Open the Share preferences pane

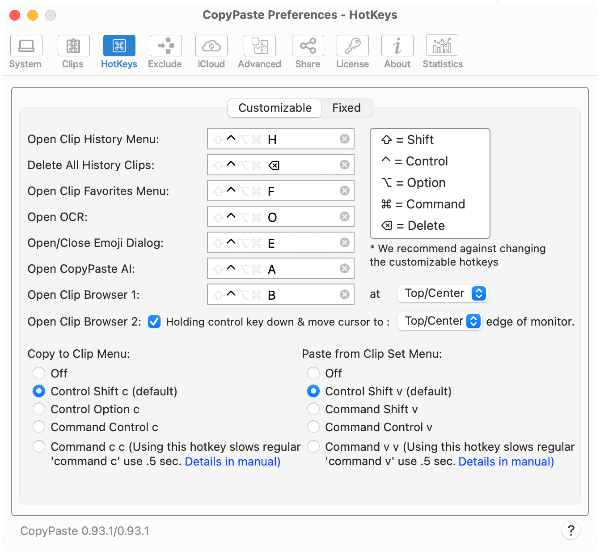click(x=308, y=52)
